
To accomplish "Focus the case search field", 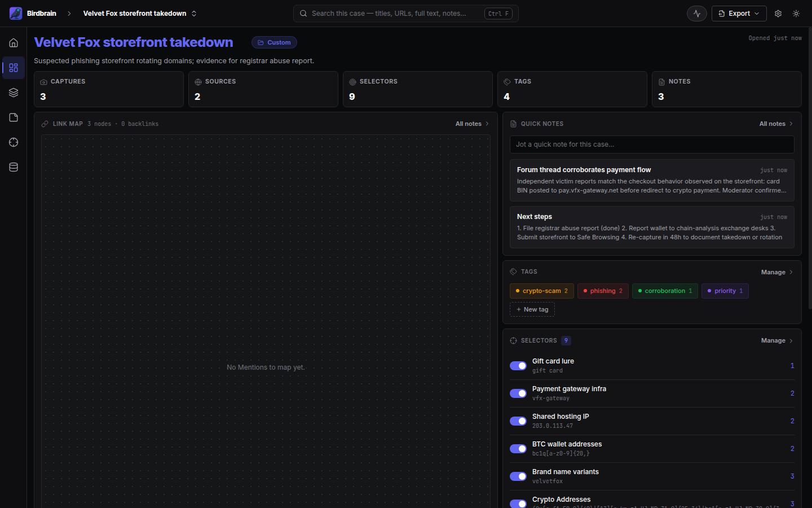I will (405, 14).
